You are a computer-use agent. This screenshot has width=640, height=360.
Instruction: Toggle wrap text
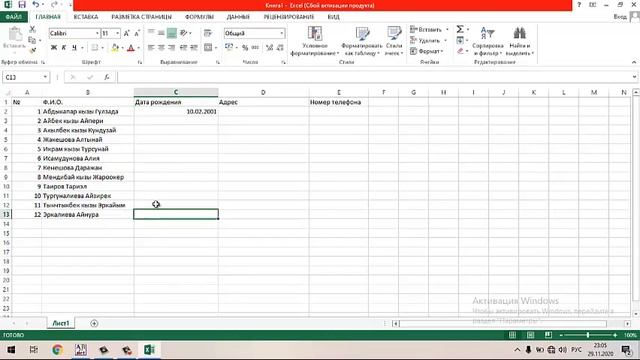pyautogui.click(x=208, y=33)
